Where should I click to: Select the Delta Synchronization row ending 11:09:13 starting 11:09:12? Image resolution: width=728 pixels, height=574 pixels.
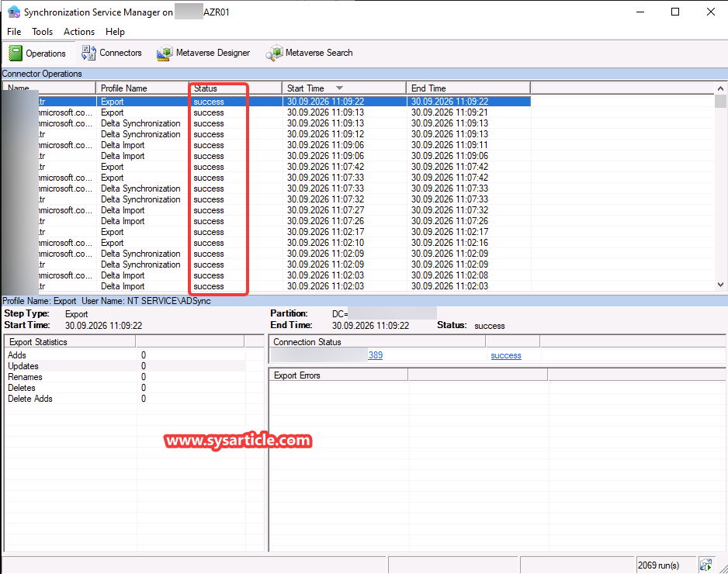(266, 134)
